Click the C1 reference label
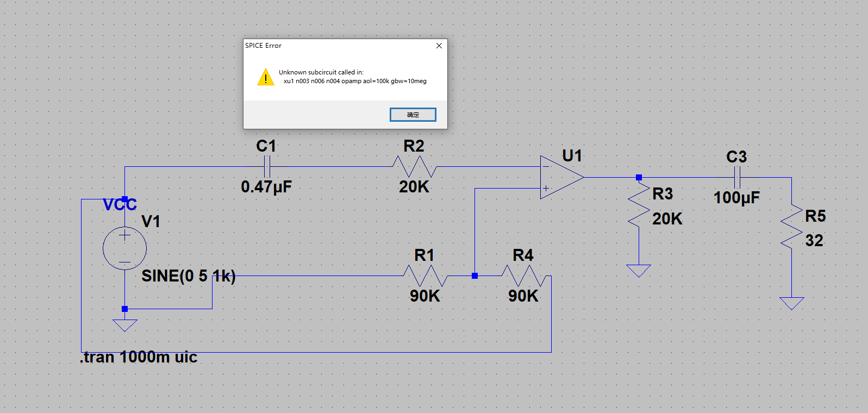This screenshot has width=868, height=413. click(266, 146)
